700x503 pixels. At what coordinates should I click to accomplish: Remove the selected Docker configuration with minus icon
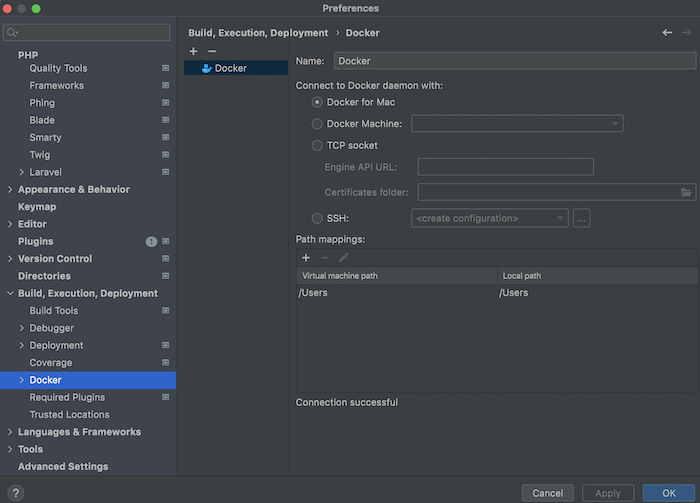click(212, 51)
